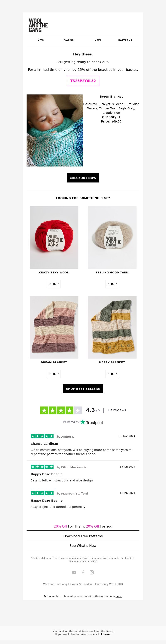The height and width of the screenshot is (644, 166).
Task: Open the Byron Blanket product photo
Action: [x=55, y=130]
